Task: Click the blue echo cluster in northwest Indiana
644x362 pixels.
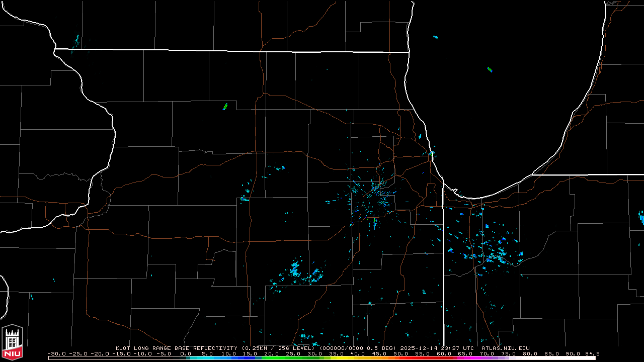Action: click(491, 251)
